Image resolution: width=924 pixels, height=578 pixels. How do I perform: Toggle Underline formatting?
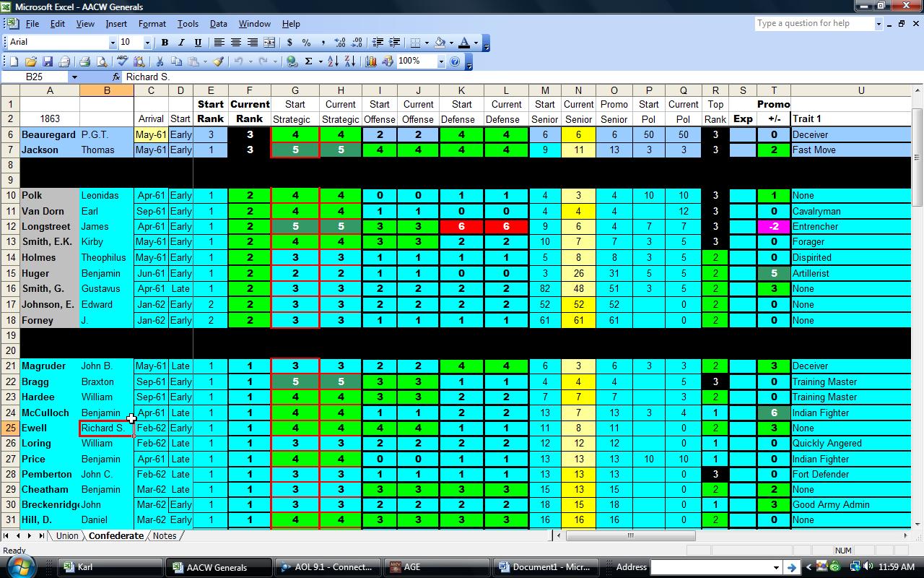[x=198, y=43]
